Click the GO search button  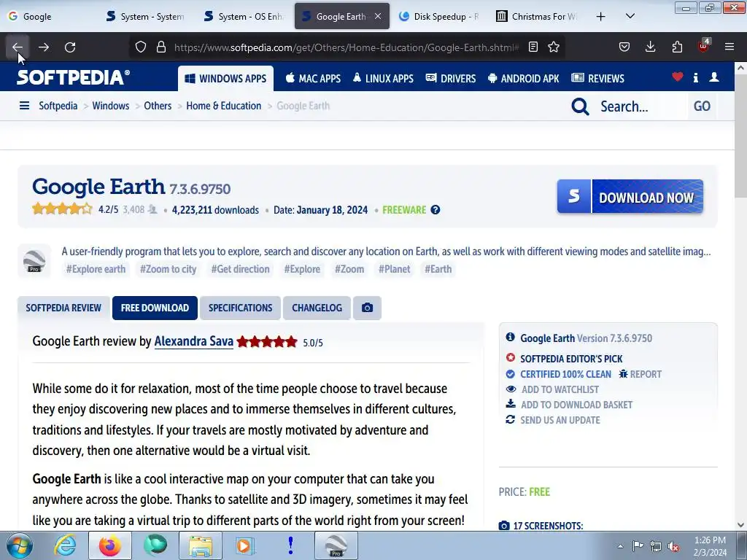(x=702, y=106)
